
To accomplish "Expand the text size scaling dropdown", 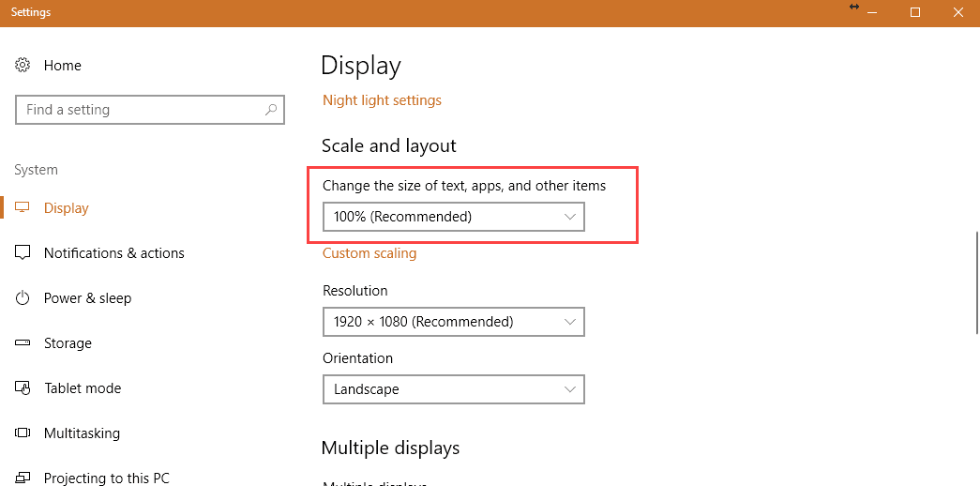I will pyautogui.click(x=454, y=217).
